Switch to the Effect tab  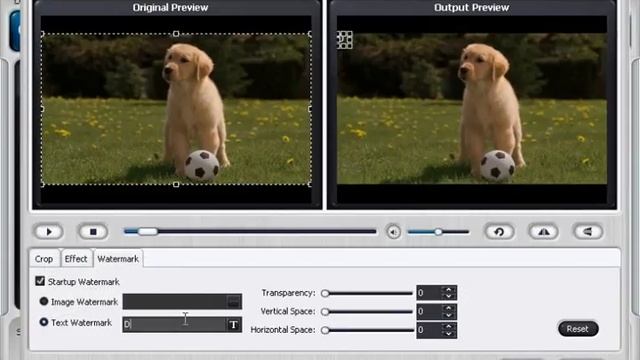click(x=76, y=259)
